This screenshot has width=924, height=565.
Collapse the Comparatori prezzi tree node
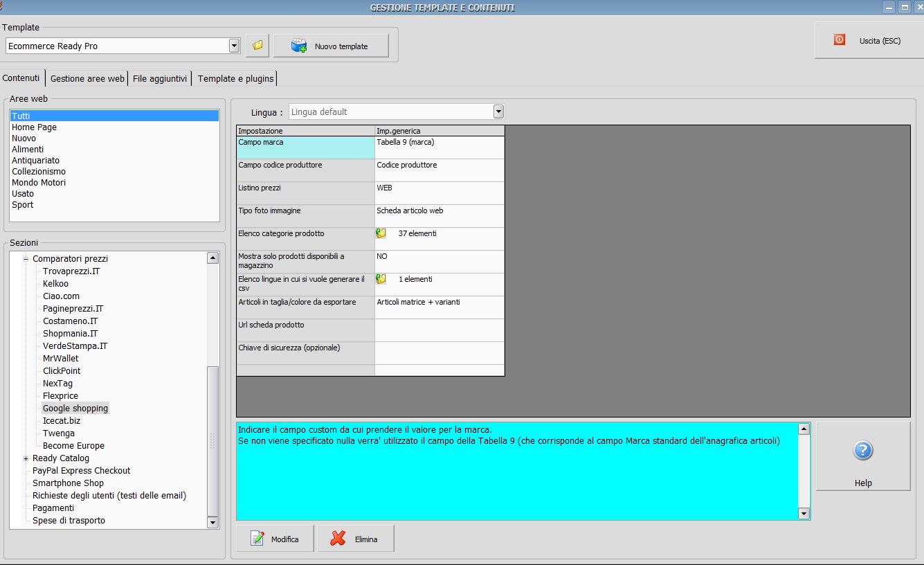(x=26, y=259)
